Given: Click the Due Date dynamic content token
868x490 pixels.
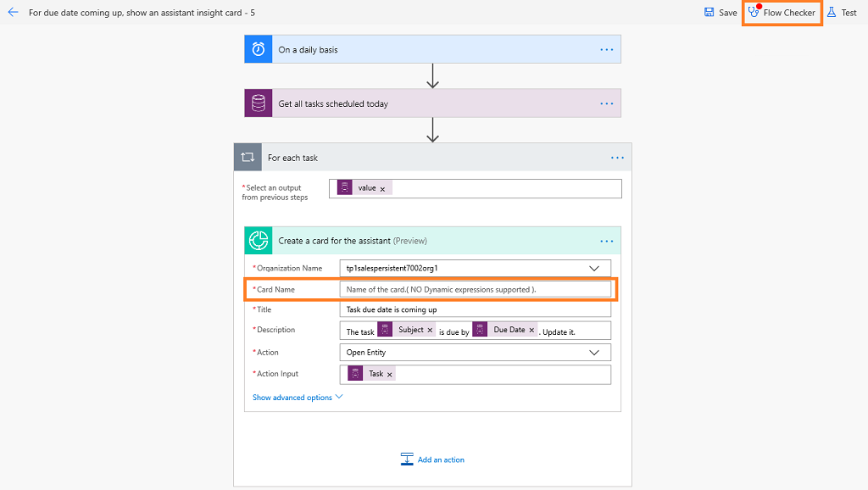Looking at the screenshot, I should [504, 330].
